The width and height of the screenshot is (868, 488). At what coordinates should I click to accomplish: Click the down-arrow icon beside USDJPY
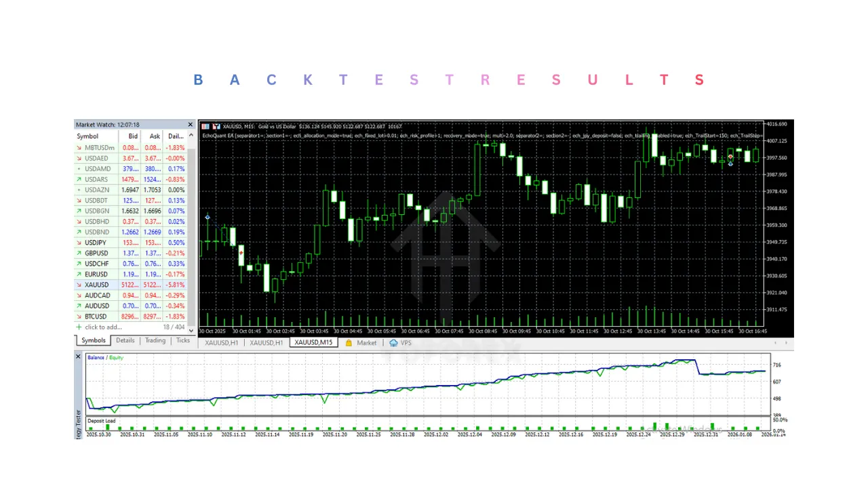79,243
